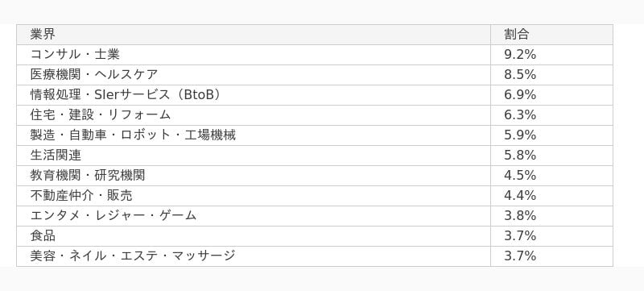Select the コンサル・士業 cell
644x291 pixels.
pyautogui.click(x=254, y=55)
